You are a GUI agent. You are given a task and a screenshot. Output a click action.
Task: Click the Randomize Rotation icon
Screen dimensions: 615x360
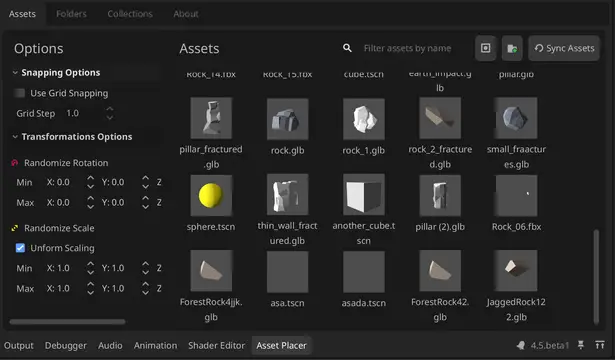[15, 163]
